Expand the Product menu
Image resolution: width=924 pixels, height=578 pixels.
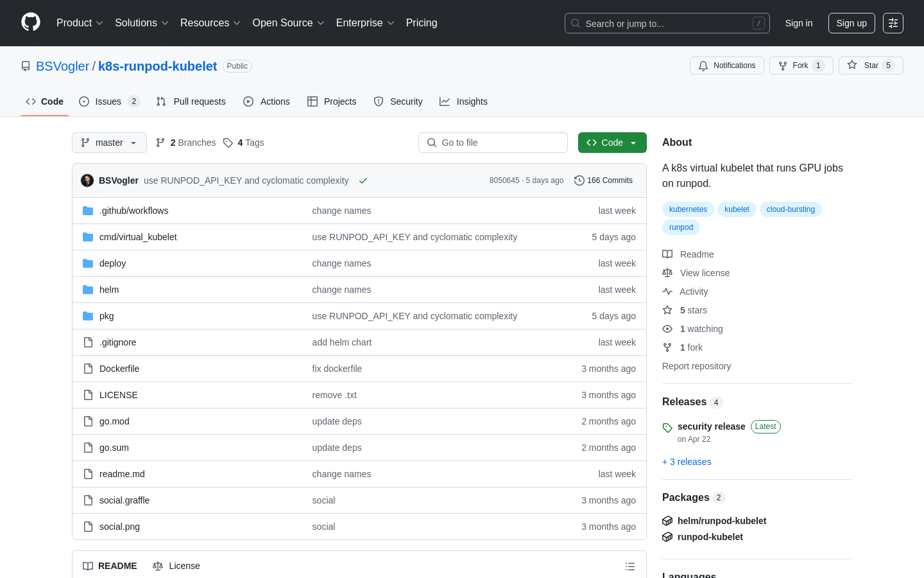click(x=80, y=22)
